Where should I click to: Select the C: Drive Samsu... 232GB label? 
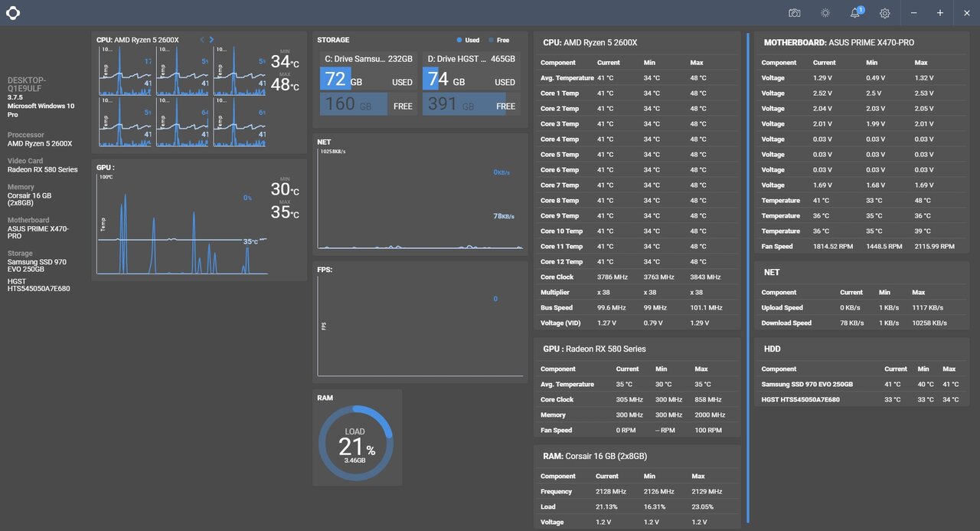tap(368, 58)
